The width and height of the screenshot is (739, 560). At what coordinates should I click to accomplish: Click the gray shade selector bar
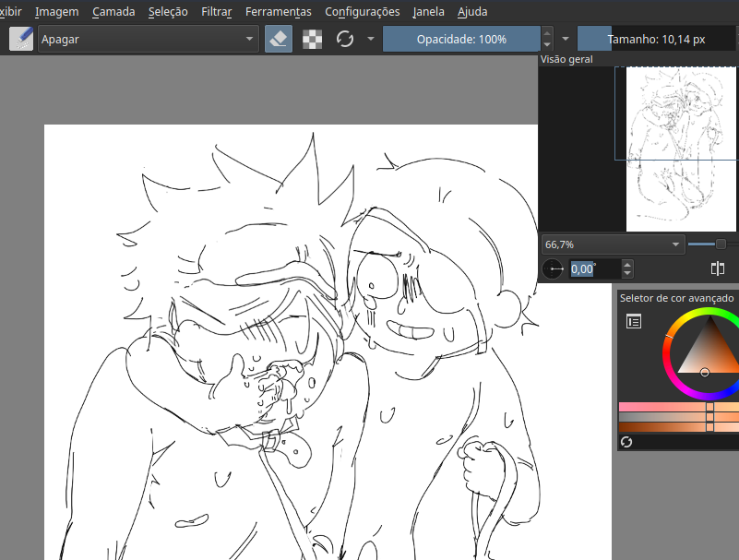point(679,417)
